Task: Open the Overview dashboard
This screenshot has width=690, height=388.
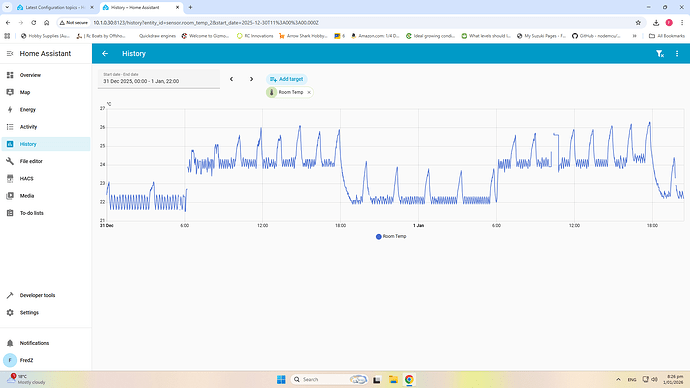Action: pyautogui.click(x=46, y=75)
